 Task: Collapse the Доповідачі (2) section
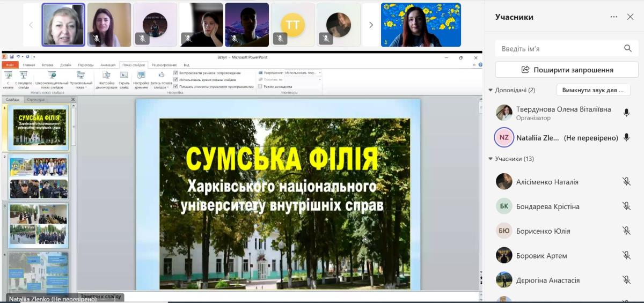(491, 90)
